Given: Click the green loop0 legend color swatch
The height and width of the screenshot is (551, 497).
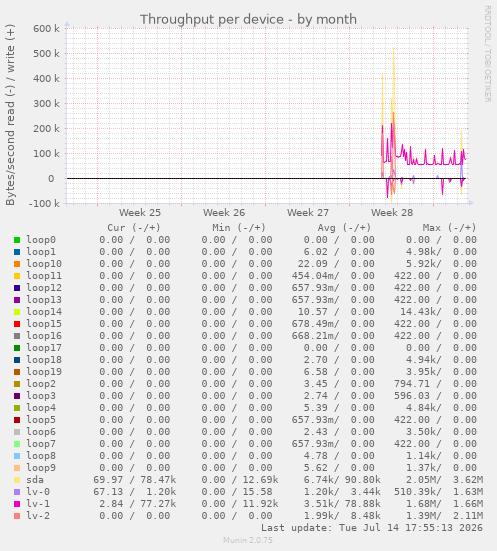Looking at the screenshot, I should 17,240.
